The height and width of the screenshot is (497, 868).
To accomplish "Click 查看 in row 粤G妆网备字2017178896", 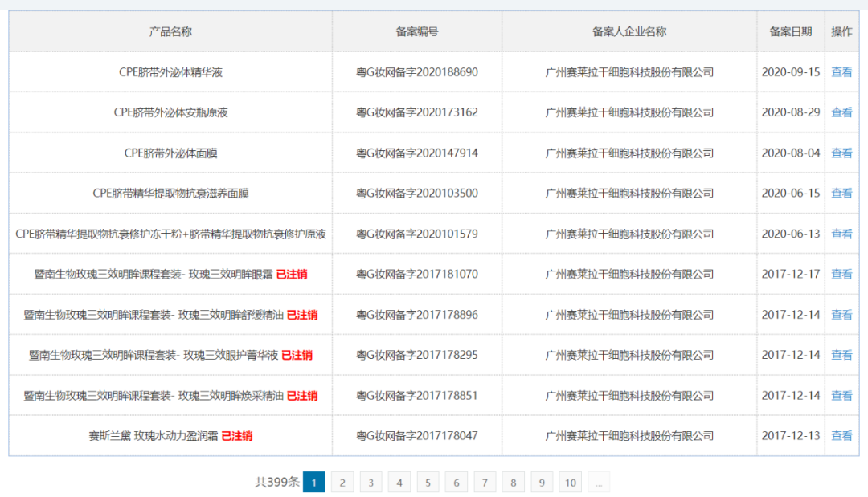I will [x=841, y=315].
